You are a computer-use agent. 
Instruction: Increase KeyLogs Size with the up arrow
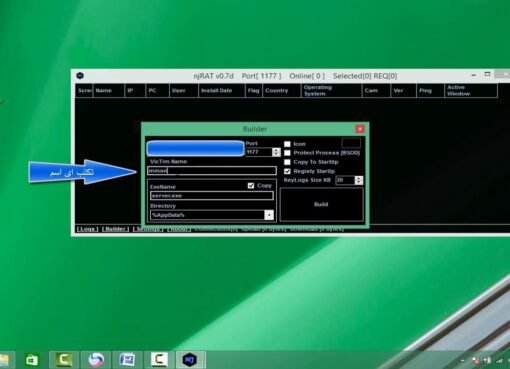359,178
